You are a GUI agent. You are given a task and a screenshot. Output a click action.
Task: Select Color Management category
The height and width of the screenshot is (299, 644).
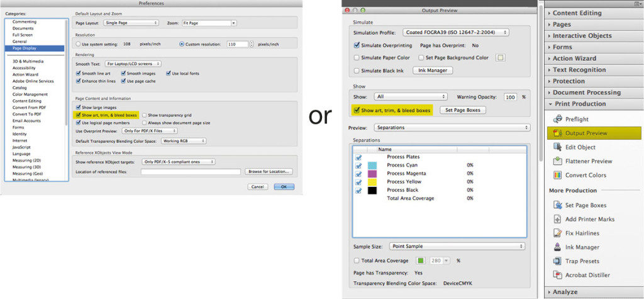click(30, 94)
